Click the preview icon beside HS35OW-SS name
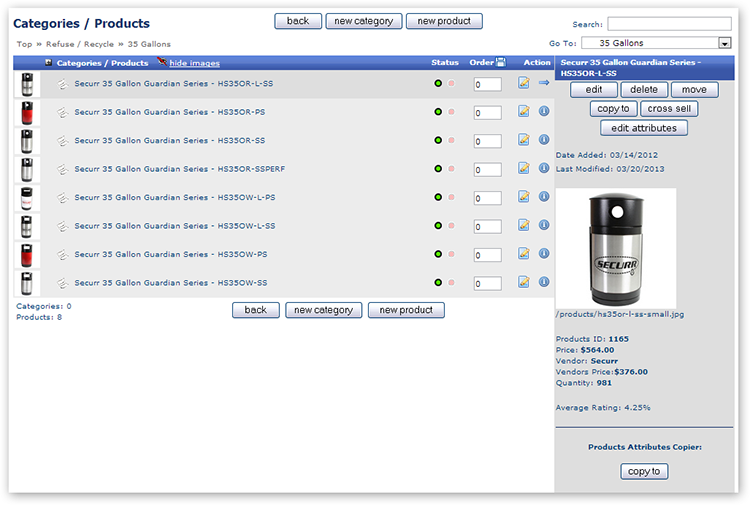The width and height of the screenshot is (750, 505). pos(63,283)
